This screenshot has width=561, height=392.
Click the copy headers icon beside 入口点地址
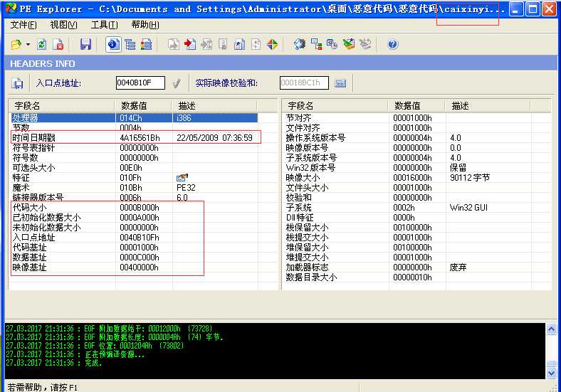pos(17,83)
